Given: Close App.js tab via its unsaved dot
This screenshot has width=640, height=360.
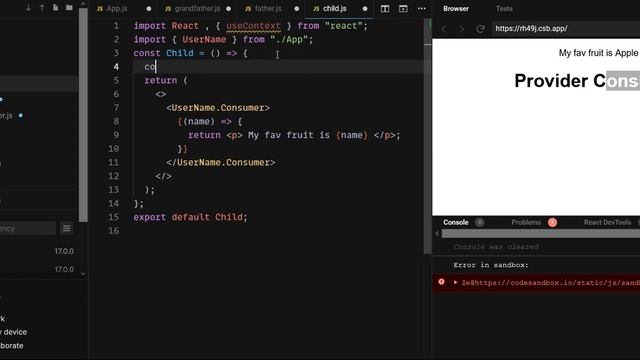Looking at the screenshot, I should click(149, 9).
